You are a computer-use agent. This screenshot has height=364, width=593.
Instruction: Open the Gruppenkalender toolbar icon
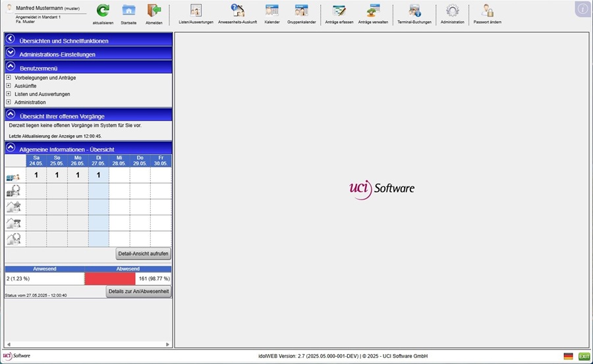(x=301, y=11)
